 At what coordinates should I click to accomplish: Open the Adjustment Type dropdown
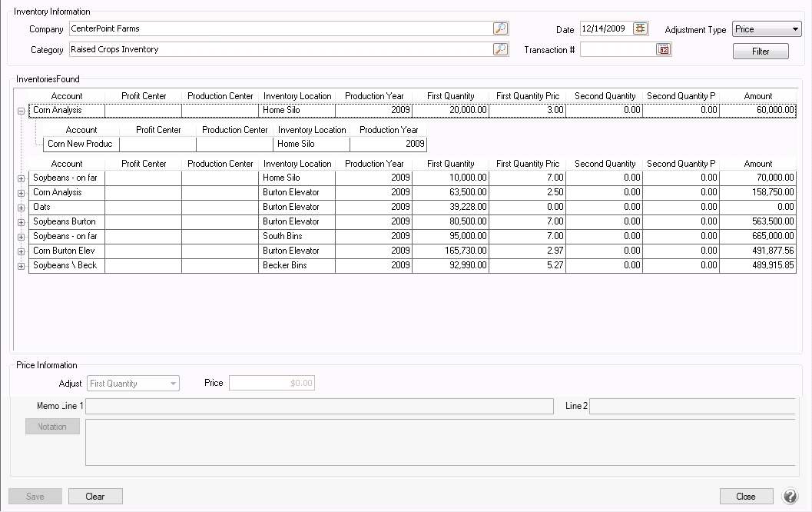click(767, 29)
